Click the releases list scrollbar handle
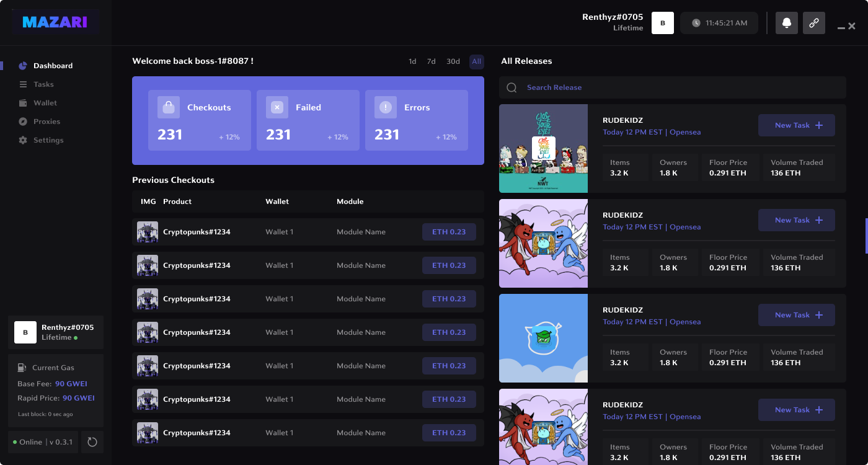Viewport: 868px width, 465px height. coord(866,236)
